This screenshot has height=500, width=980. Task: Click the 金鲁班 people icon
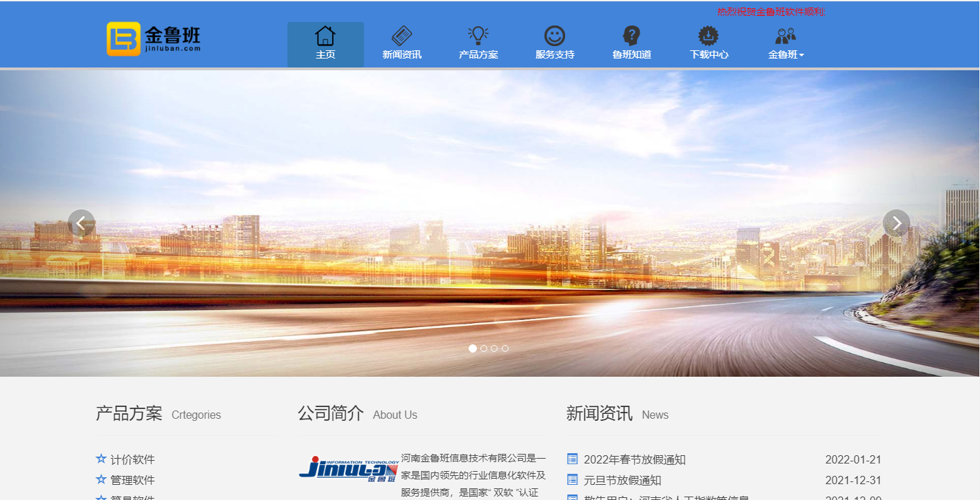pos(786,36)
